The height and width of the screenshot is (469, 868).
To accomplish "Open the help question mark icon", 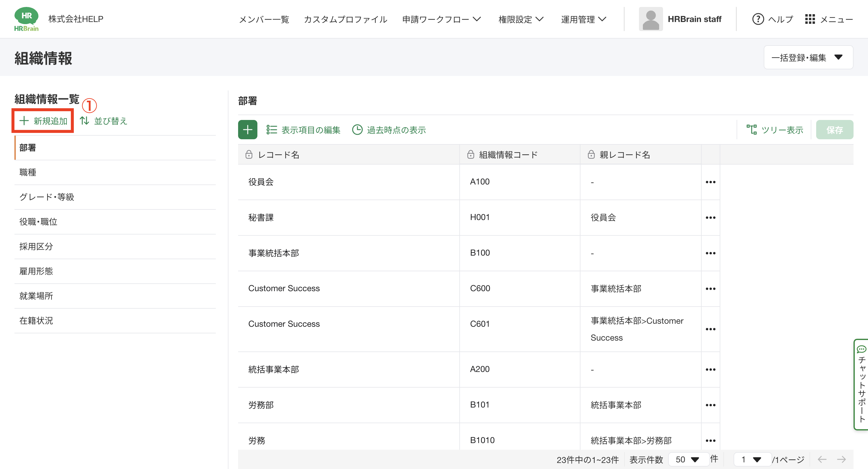I will (758, 19).
